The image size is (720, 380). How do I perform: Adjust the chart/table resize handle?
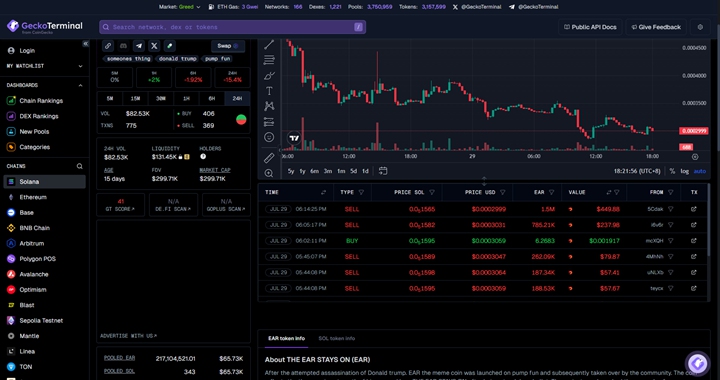click(484, 180)
